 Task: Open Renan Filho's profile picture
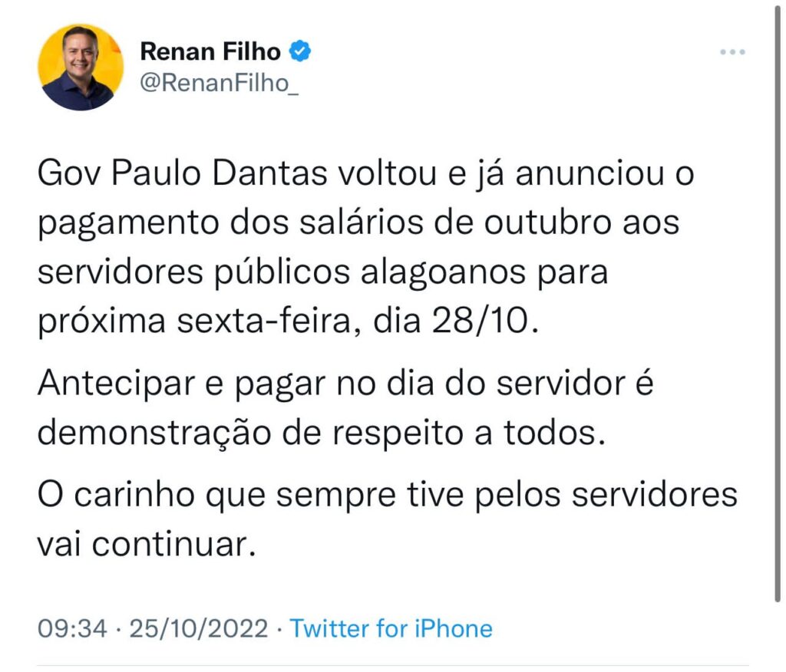(81, 67)
